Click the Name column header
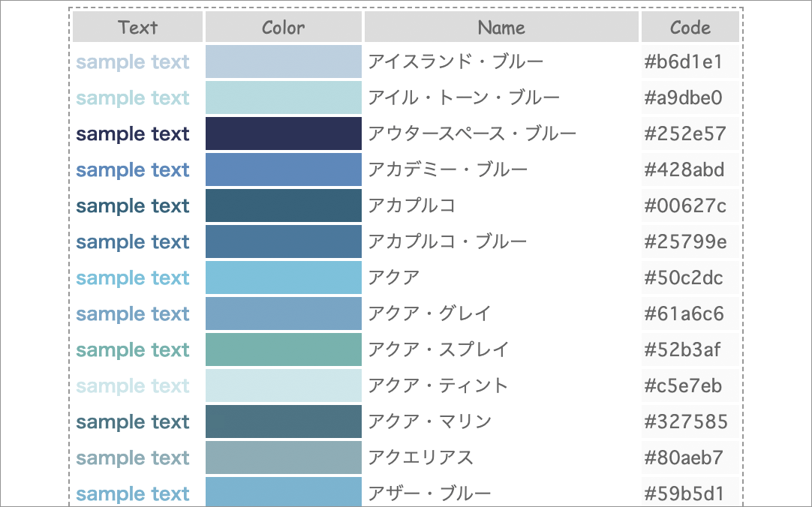 [x=501, y=28]
